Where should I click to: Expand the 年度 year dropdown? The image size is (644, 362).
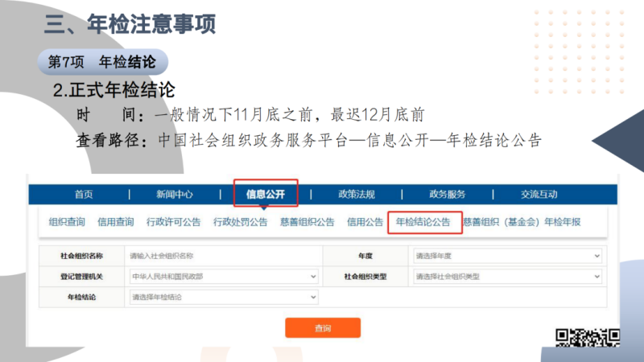click(x=507, y=256)
